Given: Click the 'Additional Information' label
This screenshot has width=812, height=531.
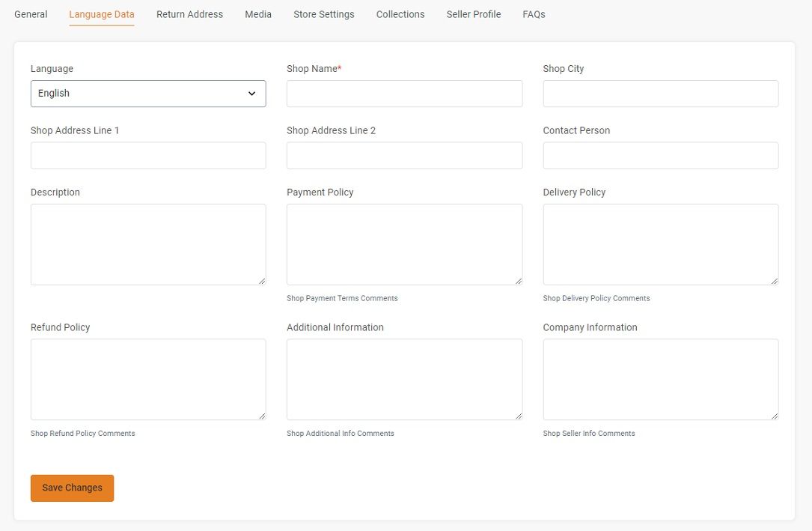Looking at the screenshot, I should click(x=335, y=327).
